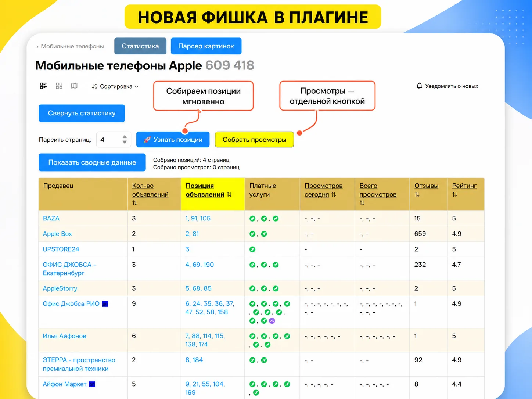This screenshot has height=399, width=532.
Task: Sort by Отзывы column header
Action: coord(426,186)
